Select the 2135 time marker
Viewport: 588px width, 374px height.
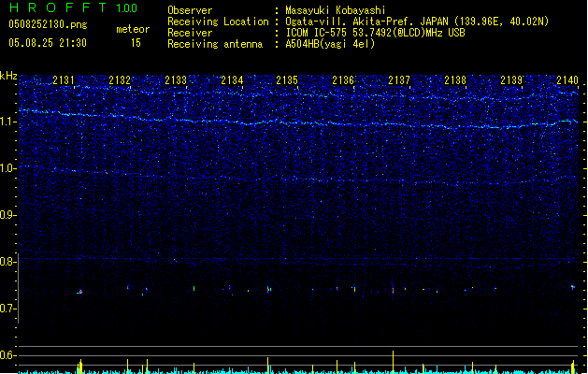click(287, 81)
